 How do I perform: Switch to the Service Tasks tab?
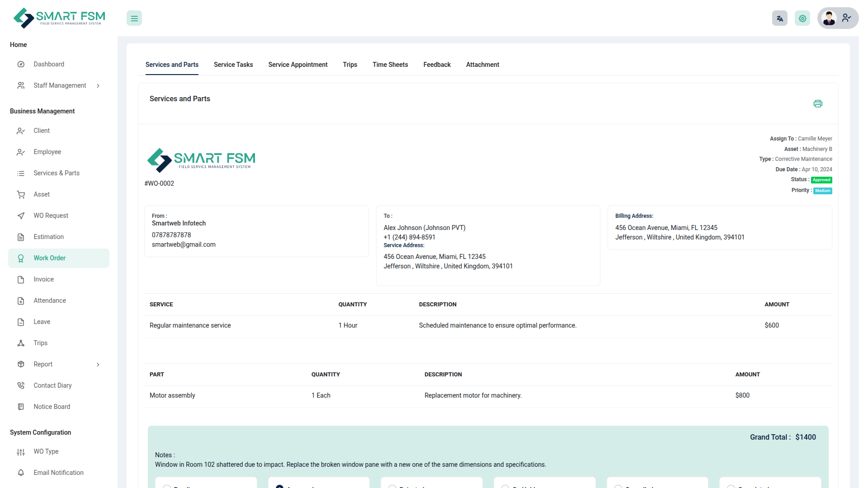pos(233,65)
